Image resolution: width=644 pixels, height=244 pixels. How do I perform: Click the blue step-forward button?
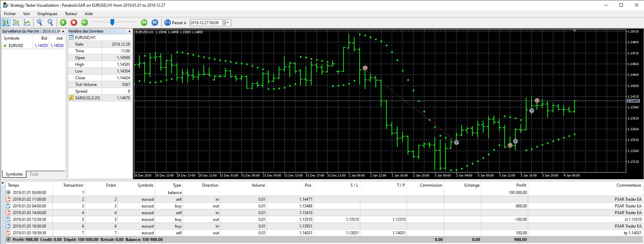tap(155, 22)
